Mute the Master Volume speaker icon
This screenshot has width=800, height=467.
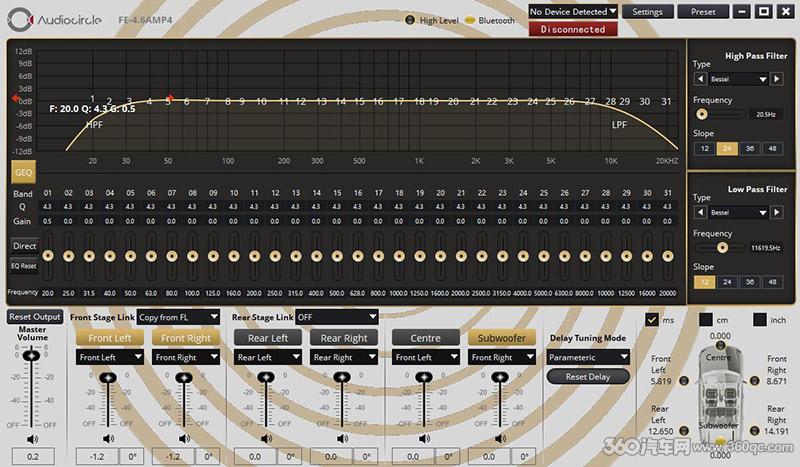33,439
